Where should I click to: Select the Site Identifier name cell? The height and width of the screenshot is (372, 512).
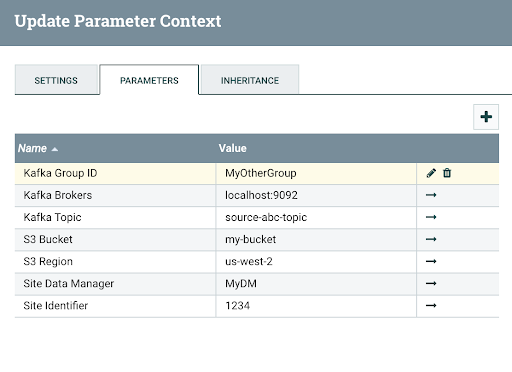click(x=115, y=306)
